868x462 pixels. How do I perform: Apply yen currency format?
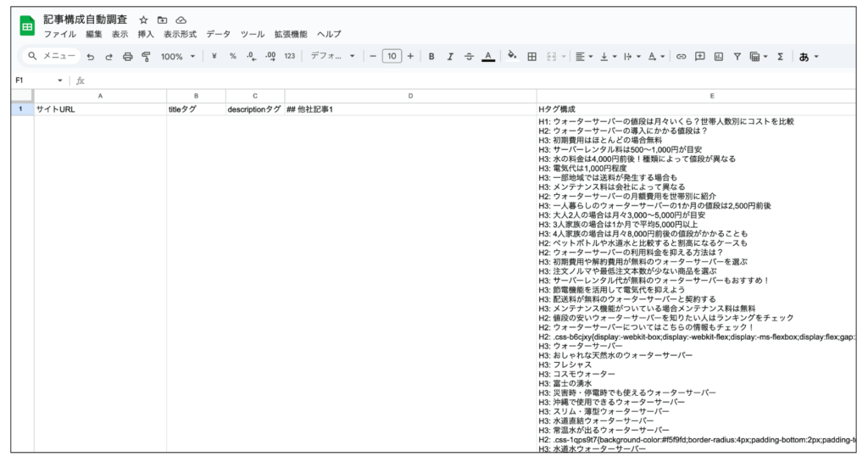pyautogui.click(x=214, y=57)
